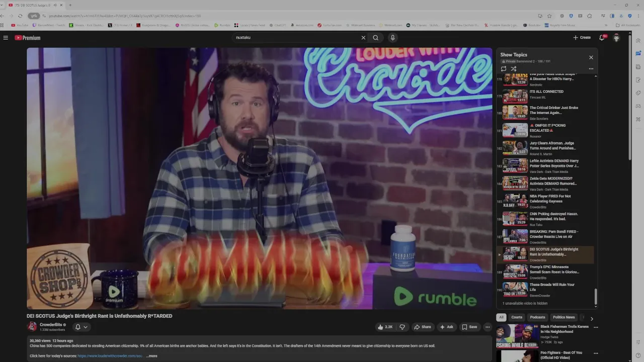This screenshot has width=644, height=362.
Task: Play OMFG!! IT F*CKING ESCALATED video
Action: 546,130
